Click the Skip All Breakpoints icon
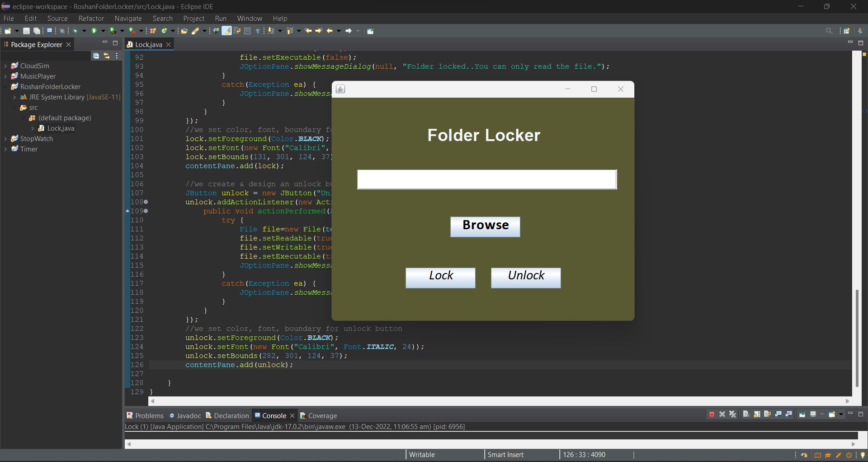This screenshot has height=462, width=868. point(62,31)
